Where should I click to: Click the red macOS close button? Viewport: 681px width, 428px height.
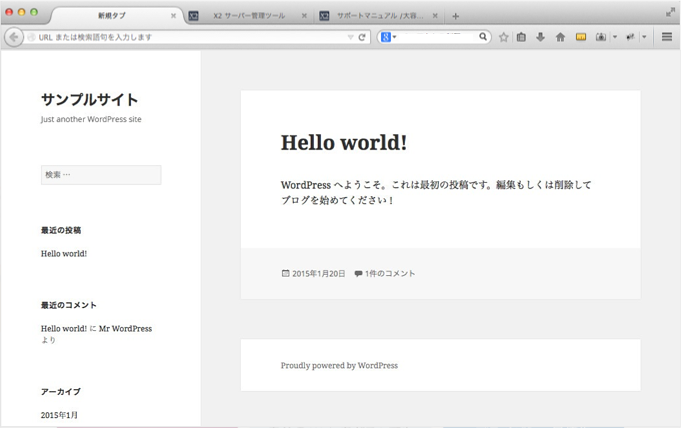point(9,12)
